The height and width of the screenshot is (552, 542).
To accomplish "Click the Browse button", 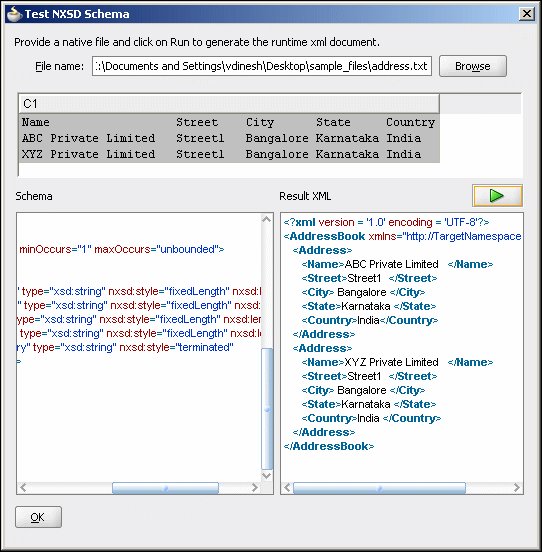I will [x=473, y=66].
